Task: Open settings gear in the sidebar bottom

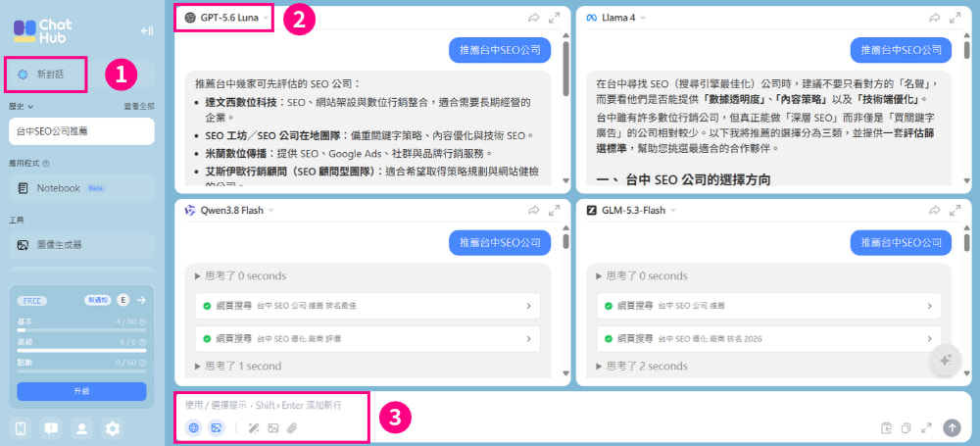Action: point(113,428)
